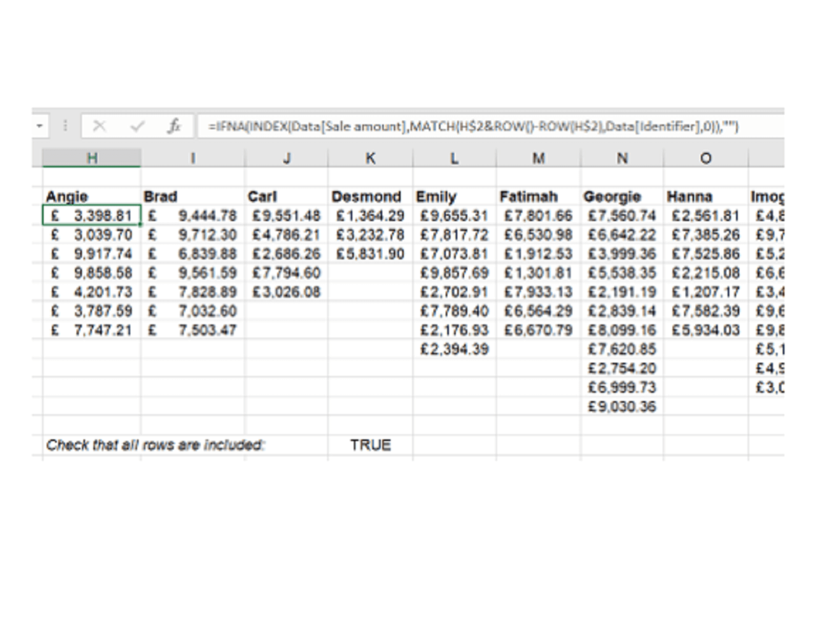This screenshot has width=840, height=630.
Task: Click the formula bar options dots handle
Action: (x=65, y=126)
